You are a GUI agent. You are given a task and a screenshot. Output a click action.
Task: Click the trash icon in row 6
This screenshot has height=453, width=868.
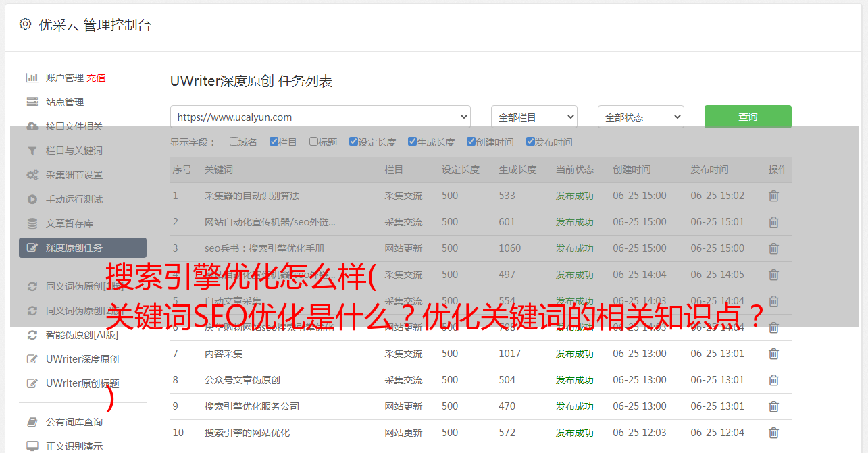click(x=774, y=327)
